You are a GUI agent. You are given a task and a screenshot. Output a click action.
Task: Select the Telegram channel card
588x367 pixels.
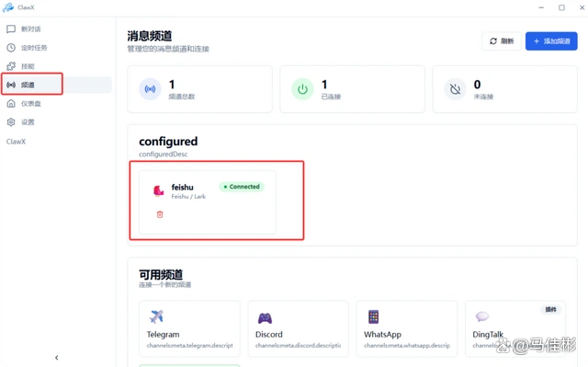click(189, 328)
